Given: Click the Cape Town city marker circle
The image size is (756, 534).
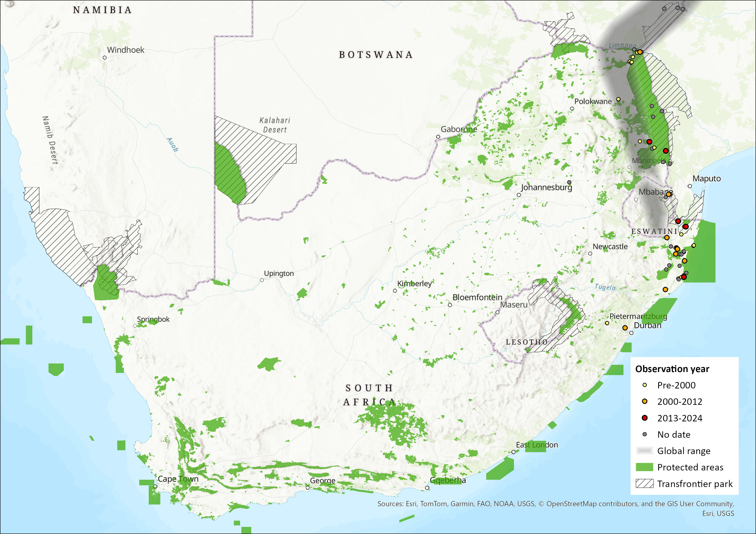Looking at the screenshot, I should point(155,486).
